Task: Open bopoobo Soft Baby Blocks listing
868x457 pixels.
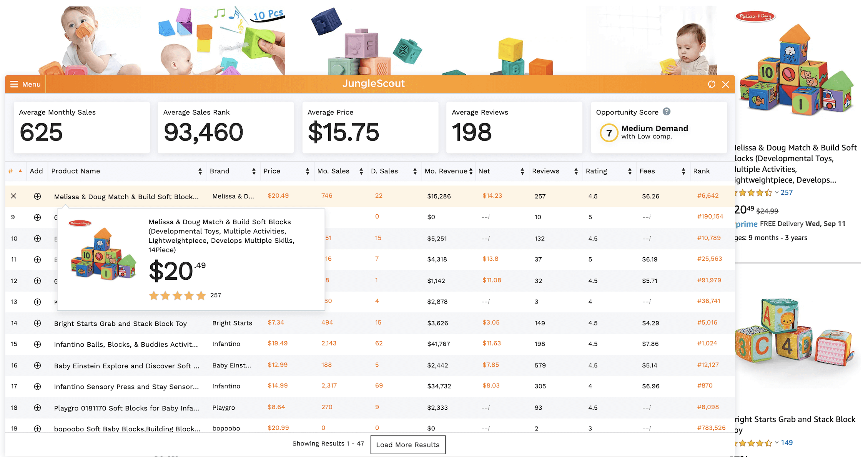Action: pyautogui.click(x=127, y=429)
